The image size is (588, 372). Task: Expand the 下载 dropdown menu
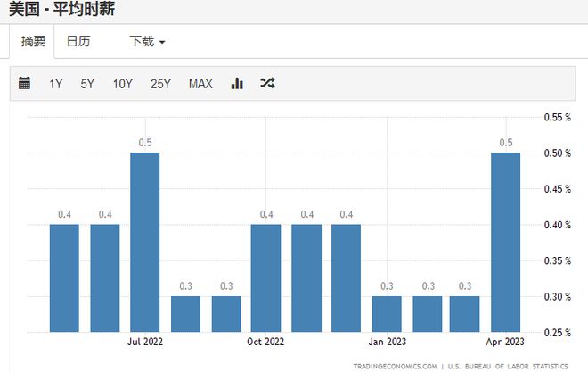click(x=147, y=41)
